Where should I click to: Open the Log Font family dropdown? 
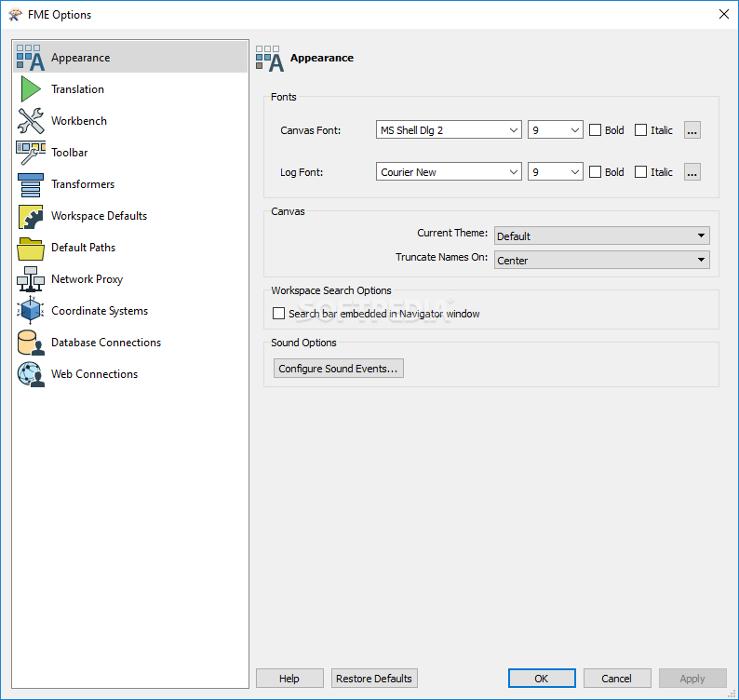(449, 172)
